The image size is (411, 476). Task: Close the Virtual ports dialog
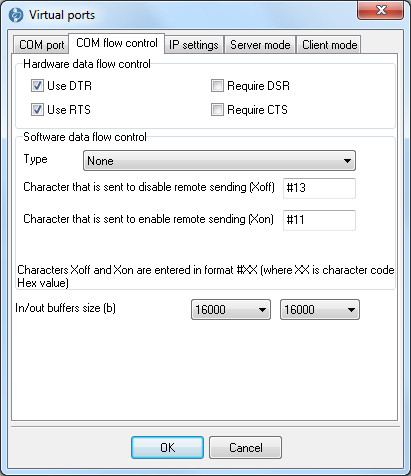pyautogui.click(x=381, y=10)
